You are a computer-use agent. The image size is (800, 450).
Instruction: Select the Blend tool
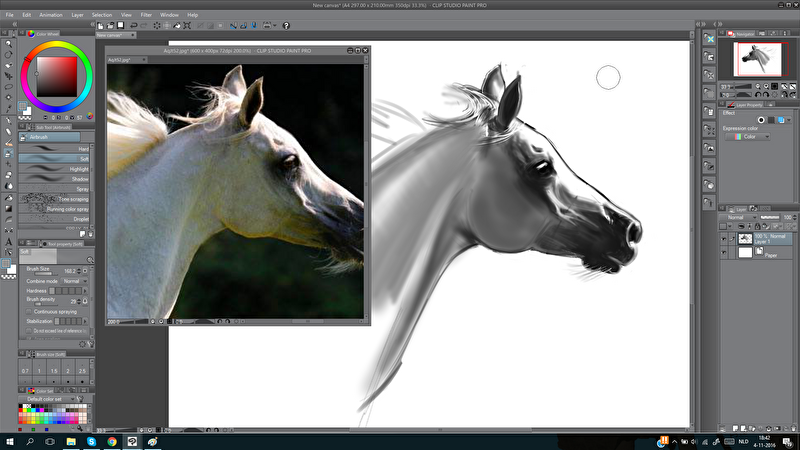(x=8, y=186)
